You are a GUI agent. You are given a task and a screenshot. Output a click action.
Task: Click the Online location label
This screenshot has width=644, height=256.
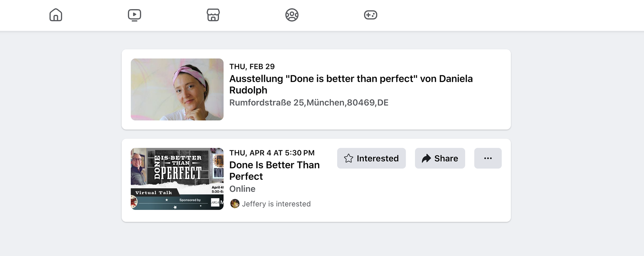[242, 189]
